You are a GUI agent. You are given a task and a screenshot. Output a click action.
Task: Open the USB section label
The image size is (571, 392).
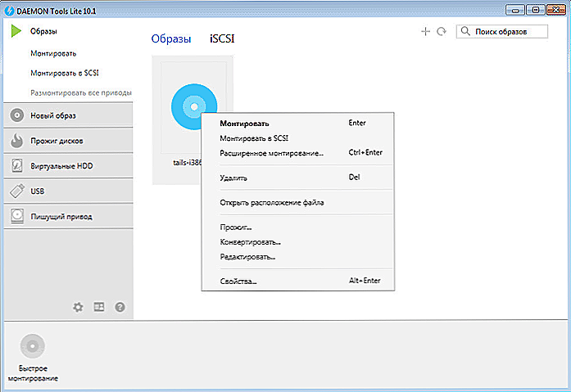click(37, 191)
